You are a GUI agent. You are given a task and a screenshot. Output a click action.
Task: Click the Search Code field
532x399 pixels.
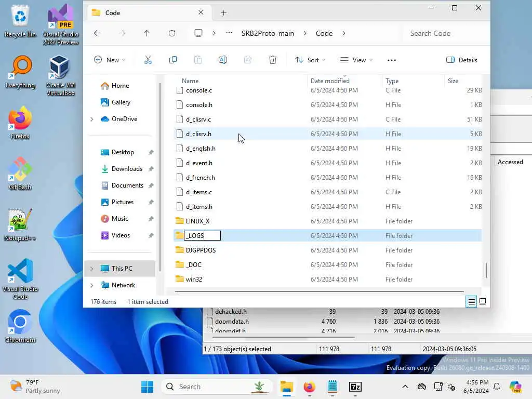tap(445, 33)
